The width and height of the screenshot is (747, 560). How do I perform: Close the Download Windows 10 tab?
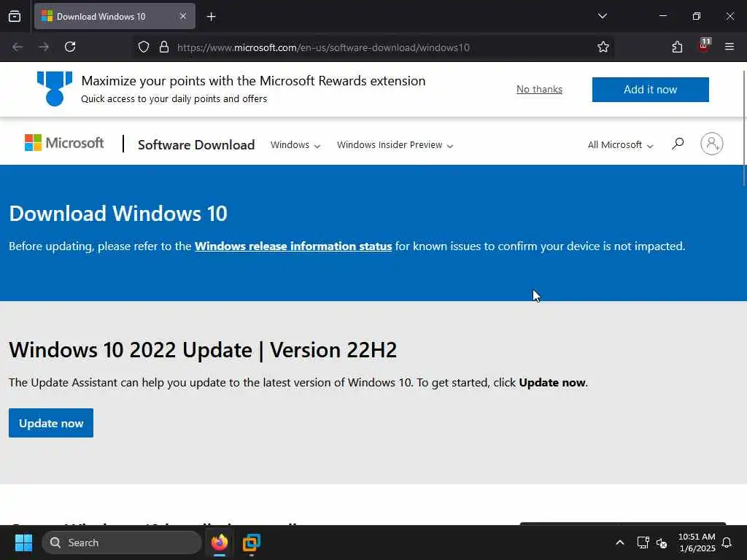[183, 16]
